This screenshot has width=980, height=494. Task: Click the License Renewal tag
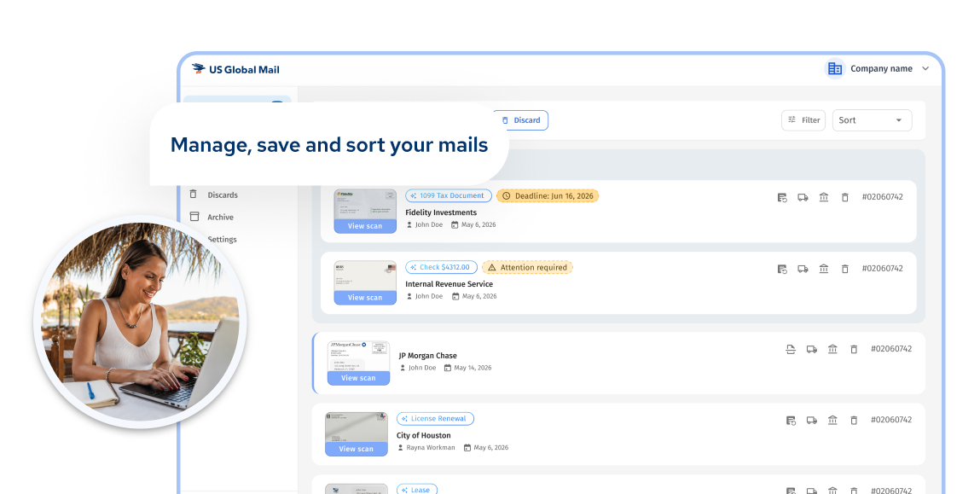[435, 418]
